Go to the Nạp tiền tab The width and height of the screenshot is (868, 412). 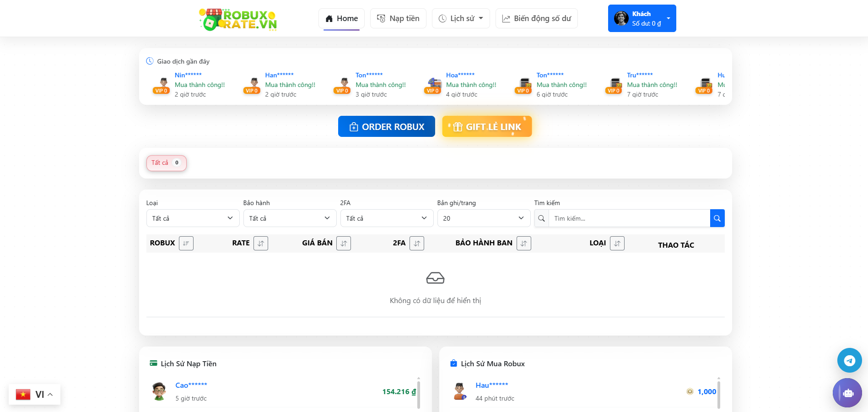(x=398, y=19)
